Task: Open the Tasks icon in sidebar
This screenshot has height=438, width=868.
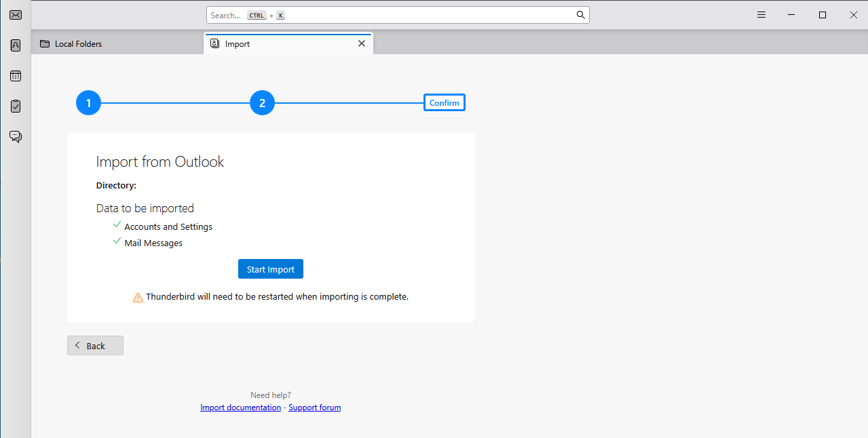Action: coord(16,106)
